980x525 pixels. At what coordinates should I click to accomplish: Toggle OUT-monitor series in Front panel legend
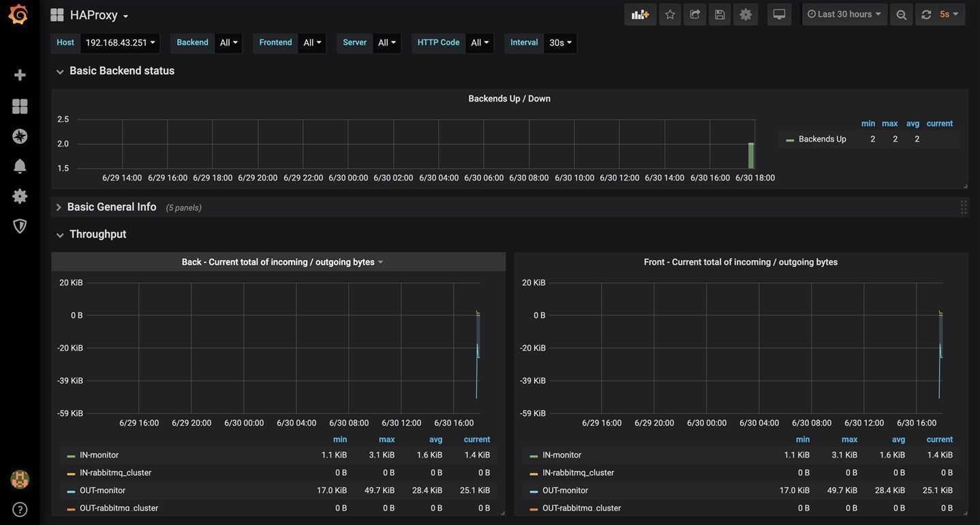pos(565,491)
